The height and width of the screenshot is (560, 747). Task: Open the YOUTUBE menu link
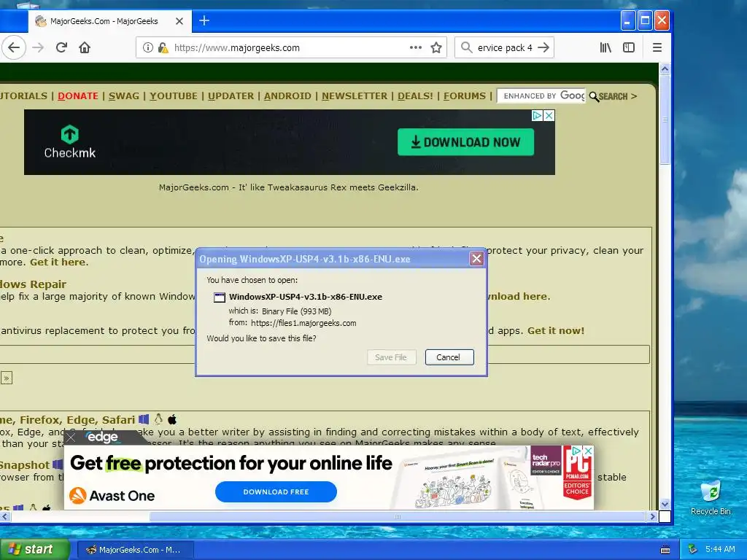[174, 96]
